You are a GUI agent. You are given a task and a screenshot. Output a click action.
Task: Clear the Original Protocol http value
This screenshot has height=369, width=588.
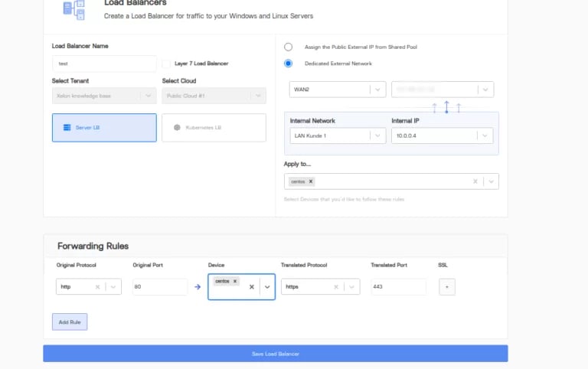click(97, 287)
